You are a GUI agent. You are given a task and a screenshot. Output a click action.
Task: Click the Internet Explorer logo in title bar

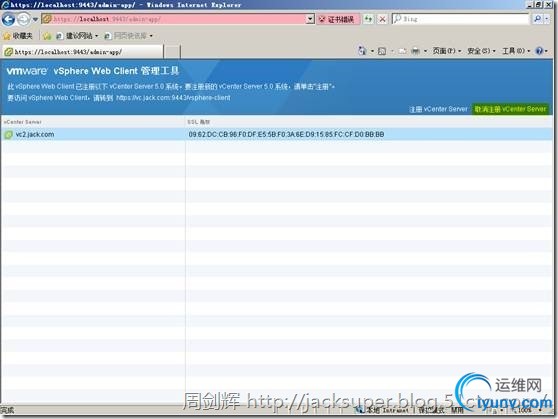point(5,5)
